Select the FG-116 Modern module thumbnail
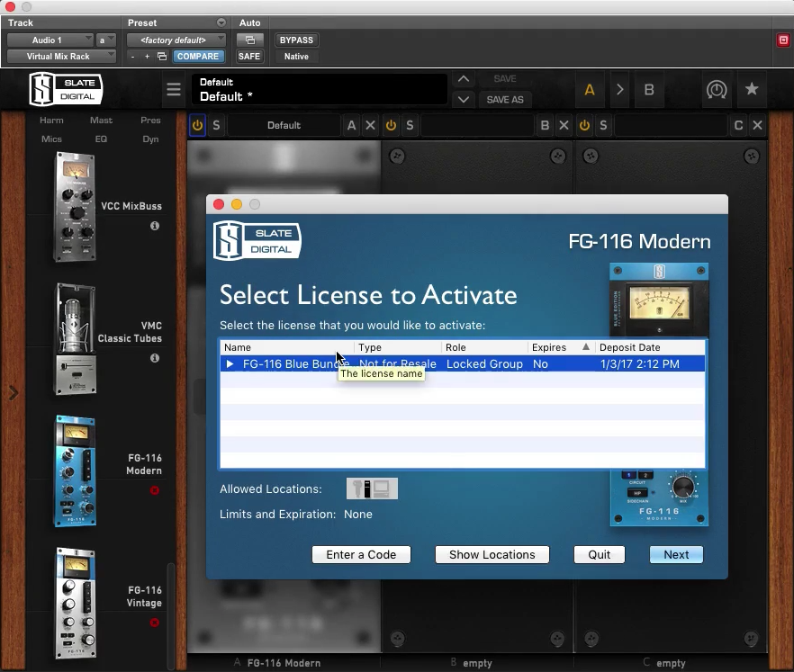 (76, 471)
